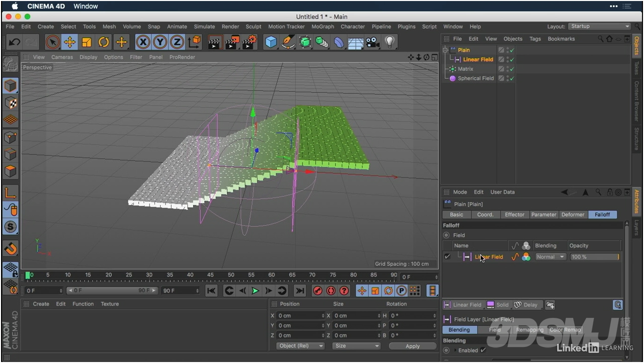Image resolution: width=644 pixels, height=363 pixels.
Task: Open Objects manager Tags menu
Action: 535,39
